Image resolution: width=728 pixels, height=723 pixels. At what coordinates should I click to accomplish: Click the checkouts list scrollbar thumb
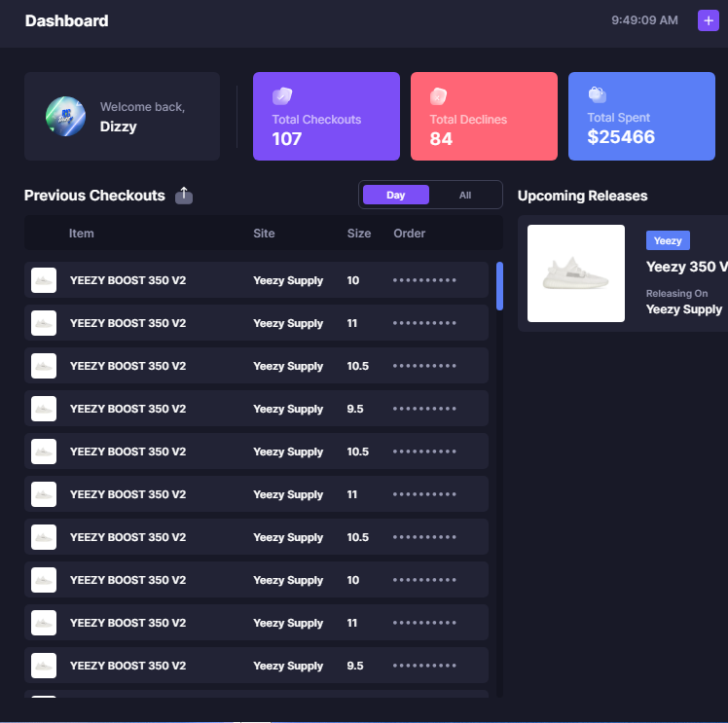pyautogui.click(x=499, y=286)
